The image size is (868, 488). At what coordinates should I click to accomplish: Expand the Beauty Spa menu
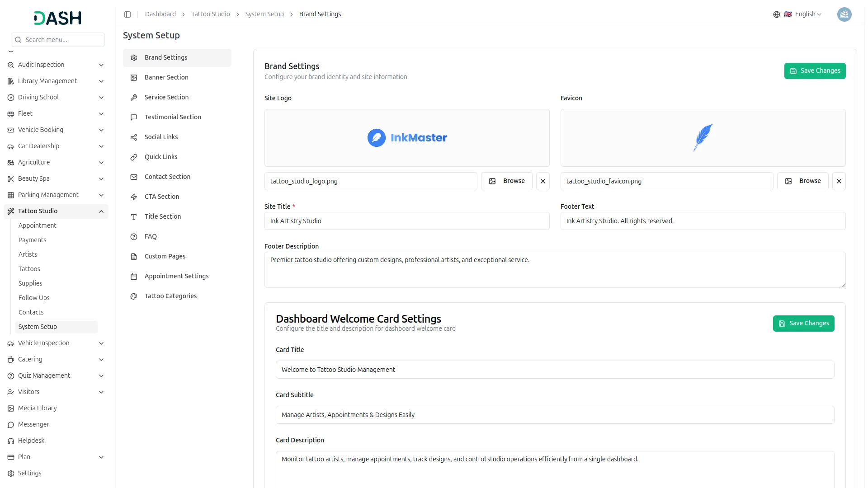click(x=101, y=179)
